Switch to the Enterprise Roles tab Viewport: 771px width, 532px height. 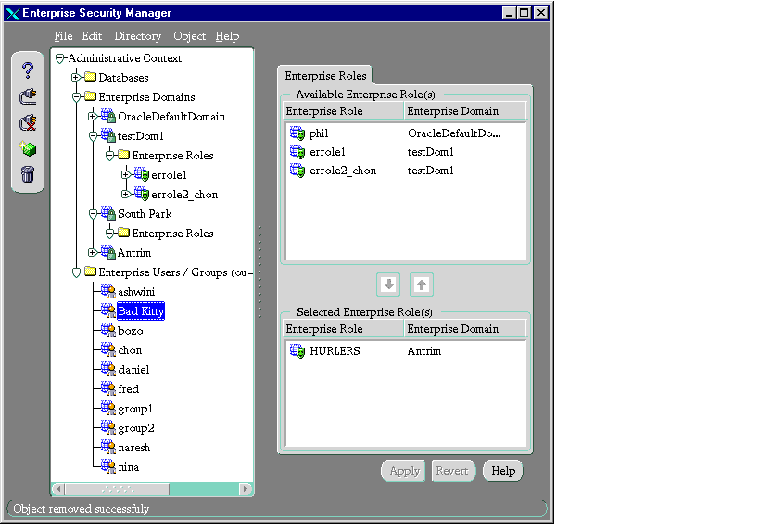pyautogui.click(x=325, y=76)
